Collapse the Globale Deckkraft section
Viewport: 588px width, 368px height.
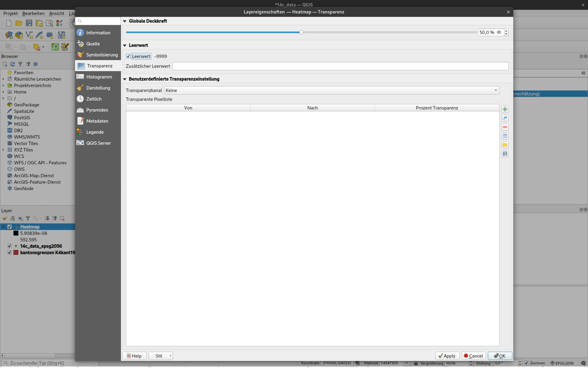(125, 21)
